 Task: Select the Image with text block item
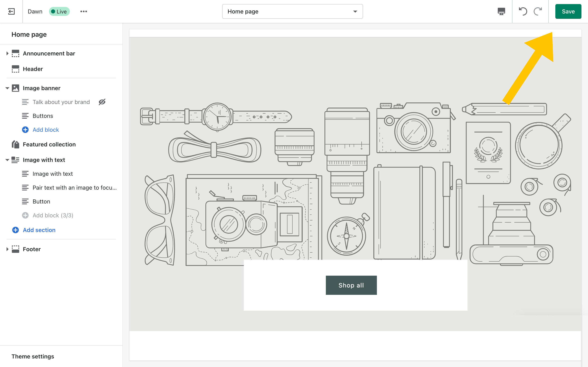click(52, 174)
